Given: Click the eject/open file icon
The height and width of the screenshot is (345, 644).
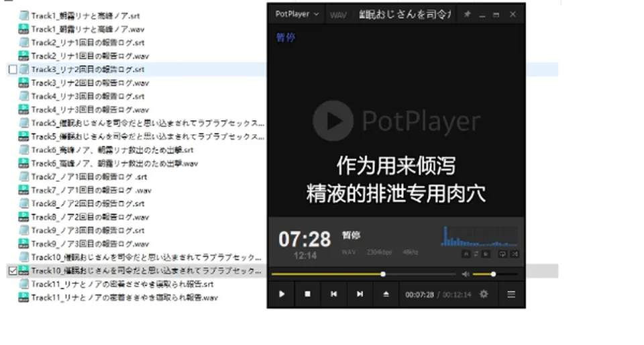Looking at the screenshot, I should coord(386,294).
